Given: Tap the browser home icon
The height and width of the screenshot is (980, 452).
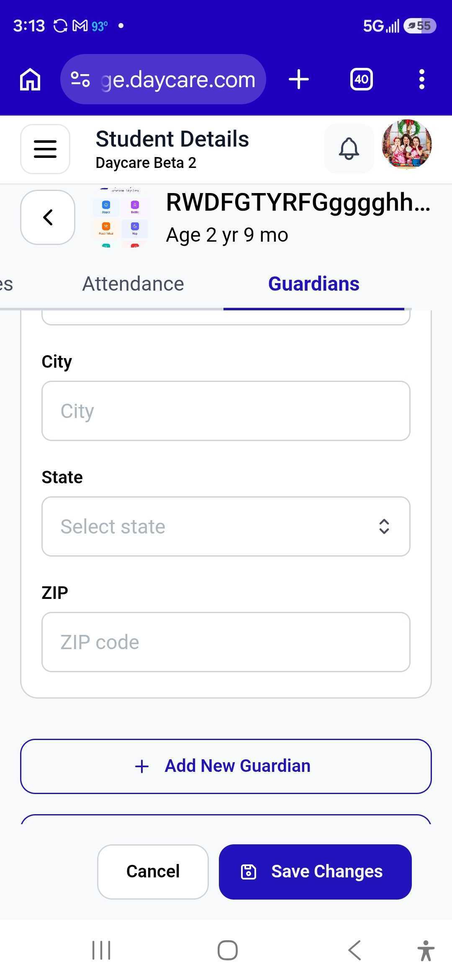Looking at the screenshot, I should tap(30, 79).
